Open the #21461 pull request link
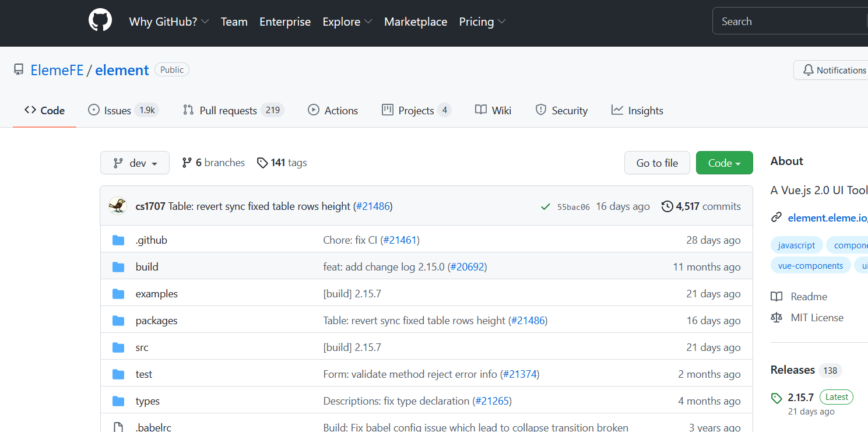Screen dimensions: 868x432 [x=400, y=240]
